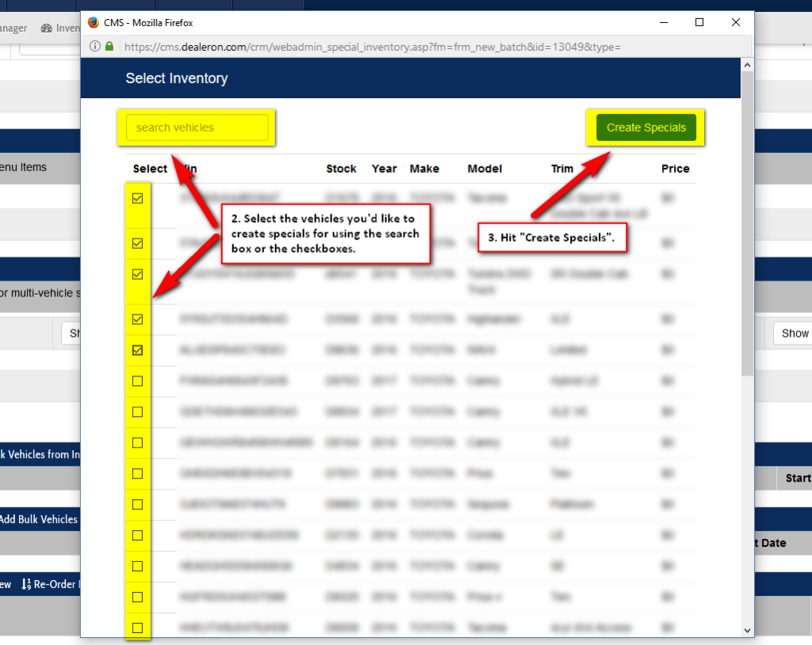Screen dimensions: 812x645
Task: Click the Show button in background page
Action: click(792, 334)
